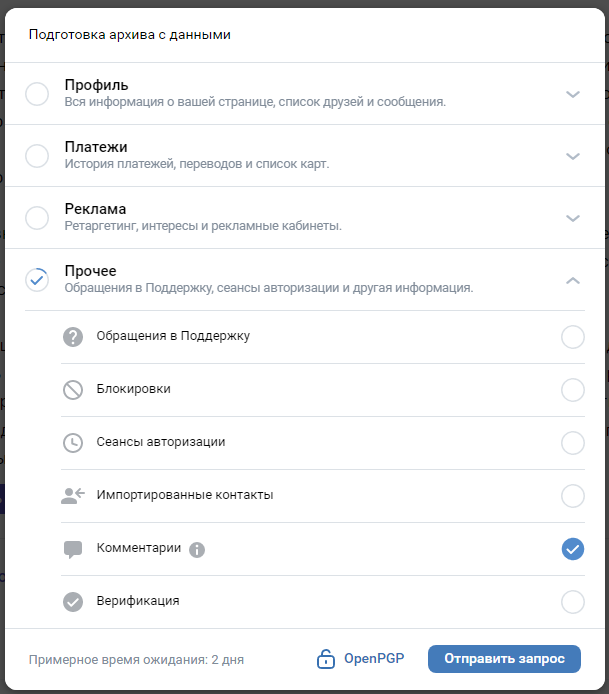Tick the Платежи category checkbox
Screen dimensions: 609x694
point(37,156)
